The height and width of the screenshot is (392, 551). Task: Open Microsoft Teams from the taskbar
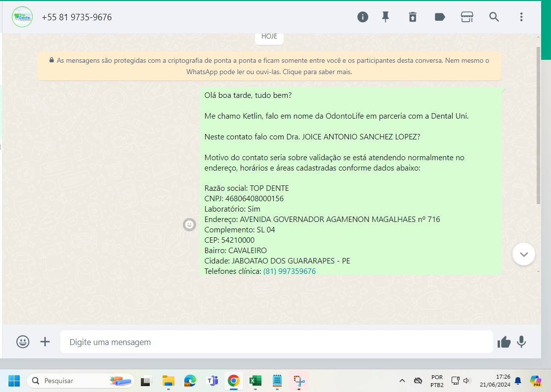(212, 381)
